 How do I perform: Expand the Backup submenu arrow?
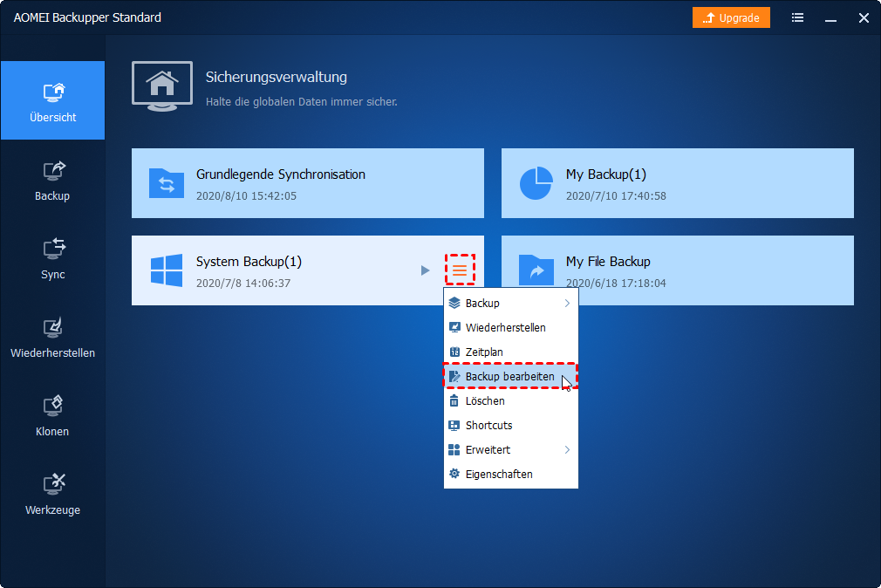567,303
